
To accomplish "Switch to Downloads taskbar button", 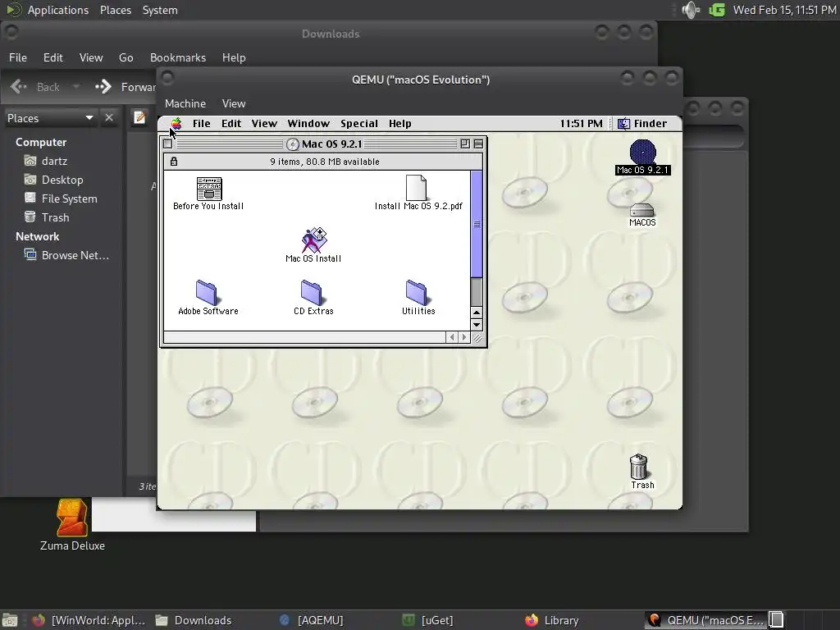I will (194, 620).
